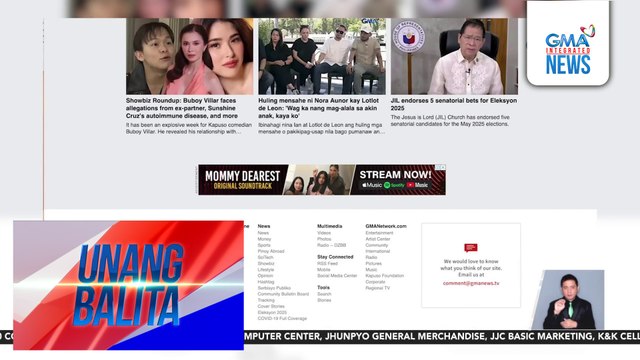Open Pinoy Abroad footer link
The image size is (640, 360).
271,251
